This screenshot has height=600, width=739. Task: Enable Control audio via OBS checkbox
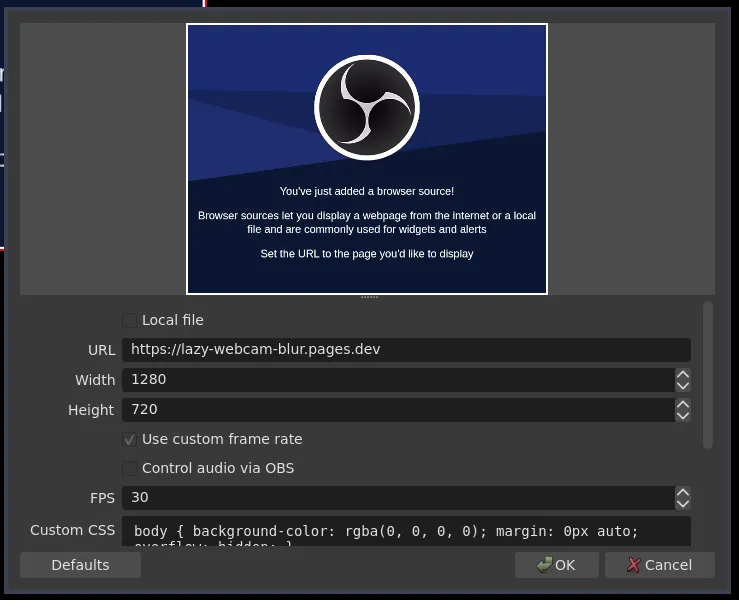point(130,468)
